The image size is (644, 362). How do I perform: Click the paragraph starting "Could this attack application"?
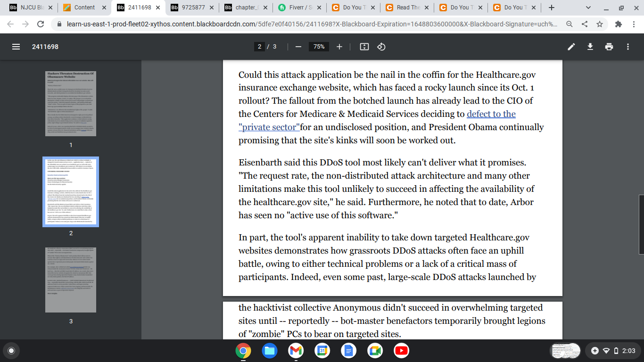click(x=391, y=107)
